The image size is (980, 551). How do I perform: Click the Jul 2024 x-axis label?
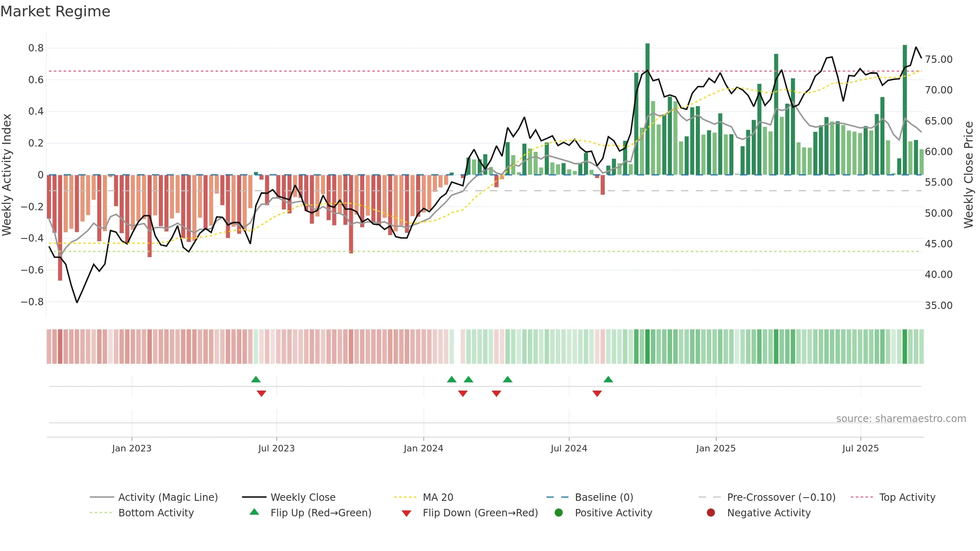[569, 448]
